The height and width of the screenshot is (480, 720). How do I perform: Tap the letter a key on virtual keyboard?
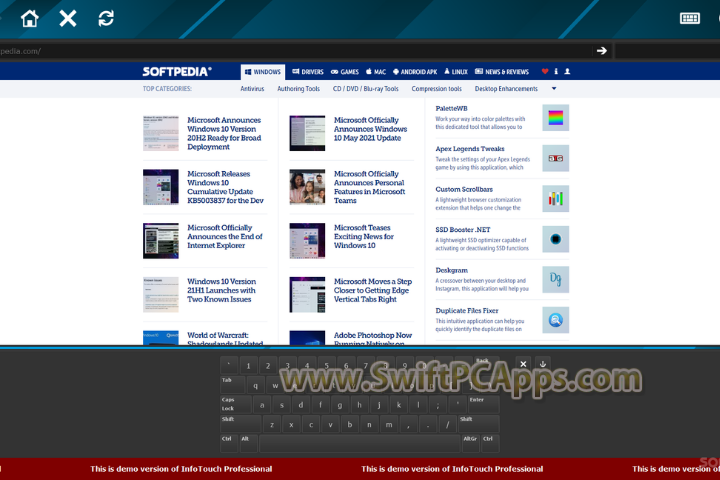click(262, 405)
